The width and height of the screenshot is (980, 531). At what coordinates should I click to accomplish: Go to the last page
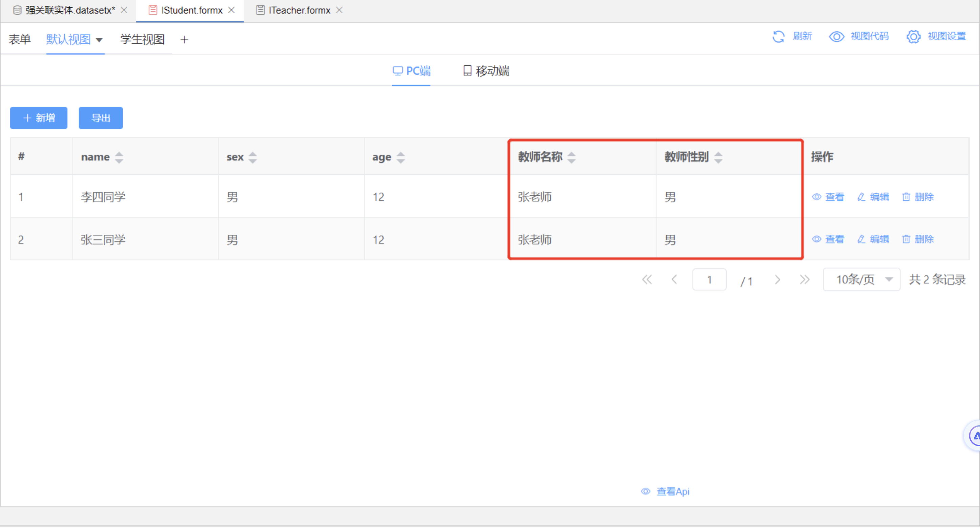coord(804,280)
